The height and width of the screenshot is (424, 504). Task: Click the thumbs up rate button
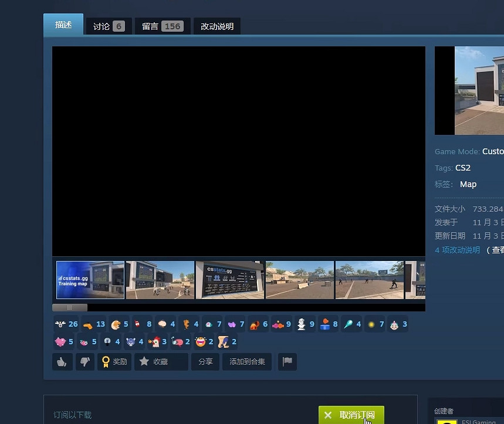[x=62, y=362]
